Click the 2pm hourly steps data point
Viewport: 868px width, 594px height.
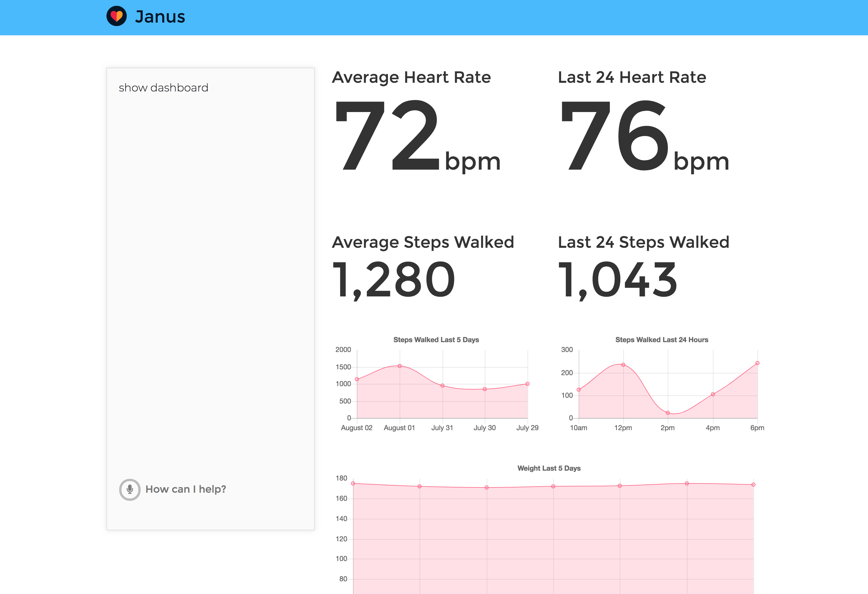[668, 413]
